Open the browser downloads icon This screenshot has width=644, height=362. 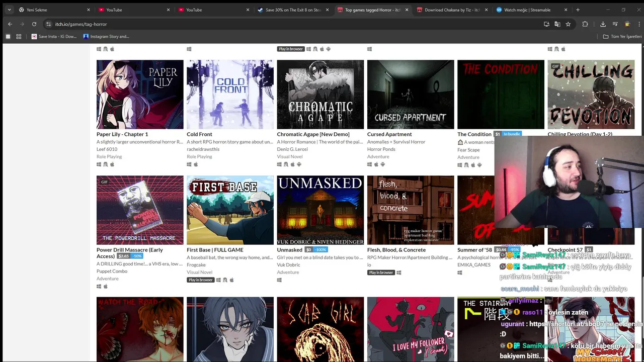coord(603,24)
